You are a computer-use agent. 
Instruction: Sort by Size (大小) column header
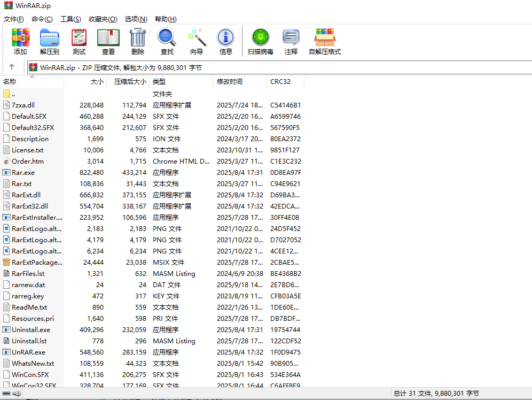(x=85, y=81)
